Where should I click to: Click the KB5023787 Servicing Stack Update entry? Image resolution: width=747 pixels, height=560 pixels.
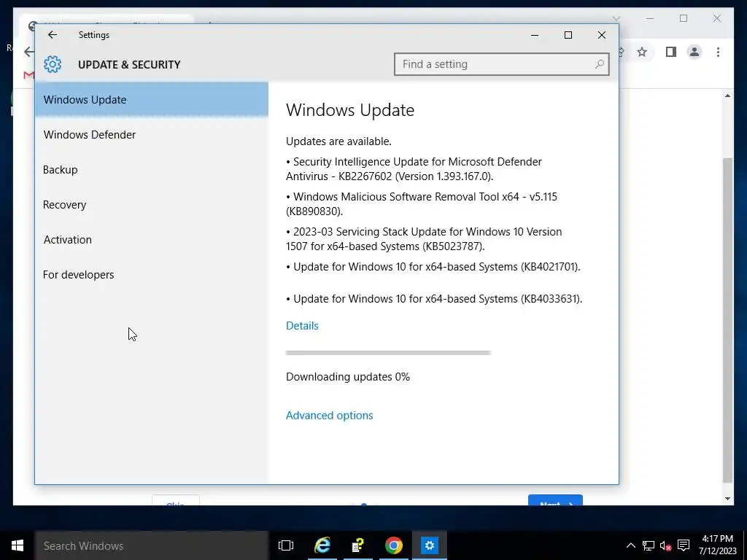(x=424, y=239)
